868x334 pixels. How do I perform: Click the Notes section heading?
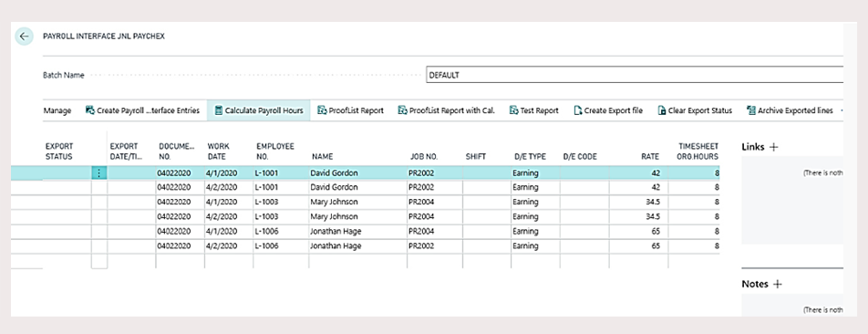pyautogui.click(x=755, y=284)
